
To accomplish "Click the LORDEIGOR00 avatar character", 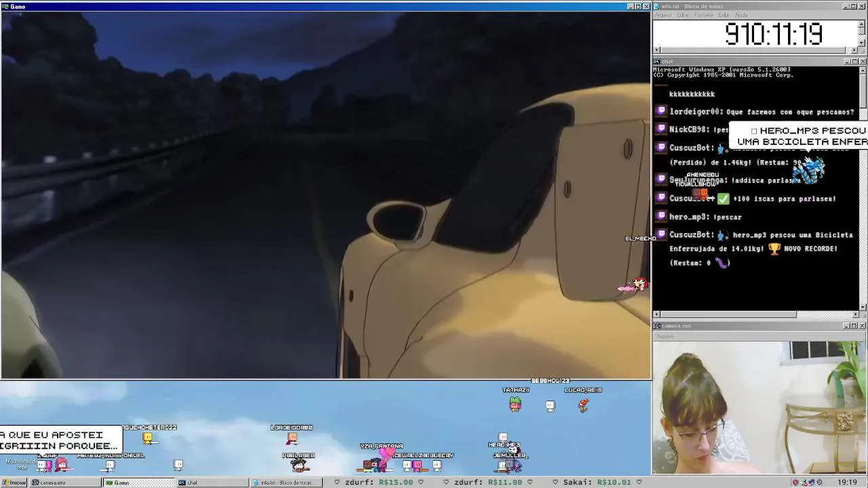I will tap(292, 439).
